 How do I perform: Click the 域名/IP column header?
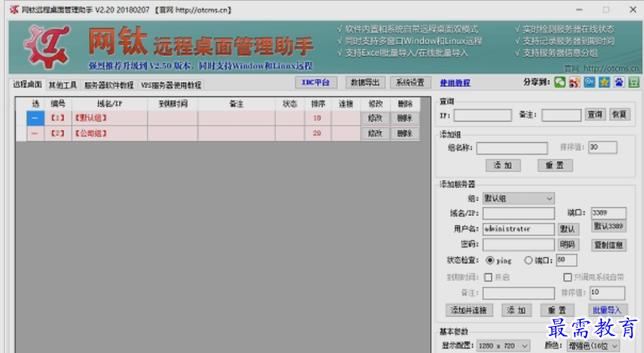110,104
